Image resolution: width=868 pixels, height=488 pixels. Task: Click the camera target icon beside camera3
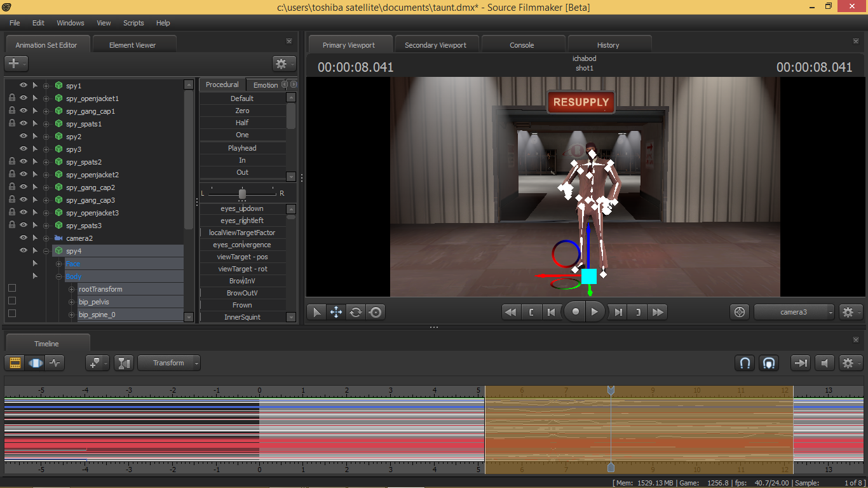tap(739, 312)
